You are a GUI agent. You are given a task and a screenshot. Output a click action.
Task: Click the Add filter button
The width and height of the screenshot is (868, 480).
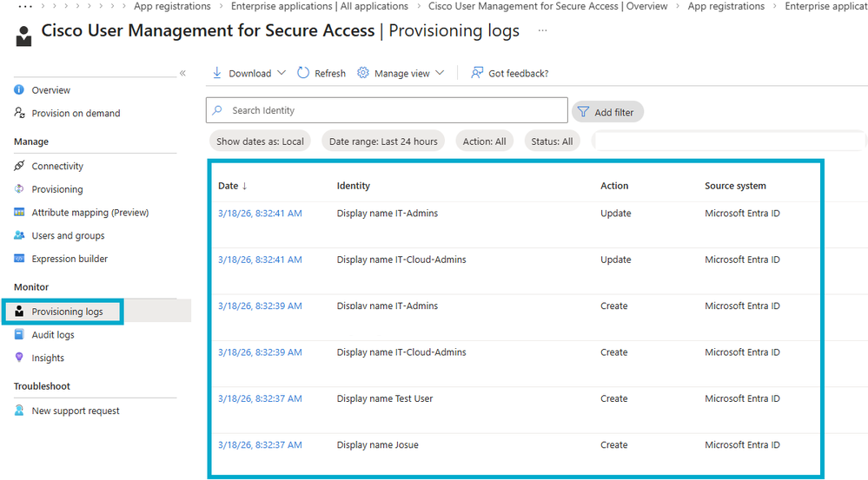[x=607, y=112]
